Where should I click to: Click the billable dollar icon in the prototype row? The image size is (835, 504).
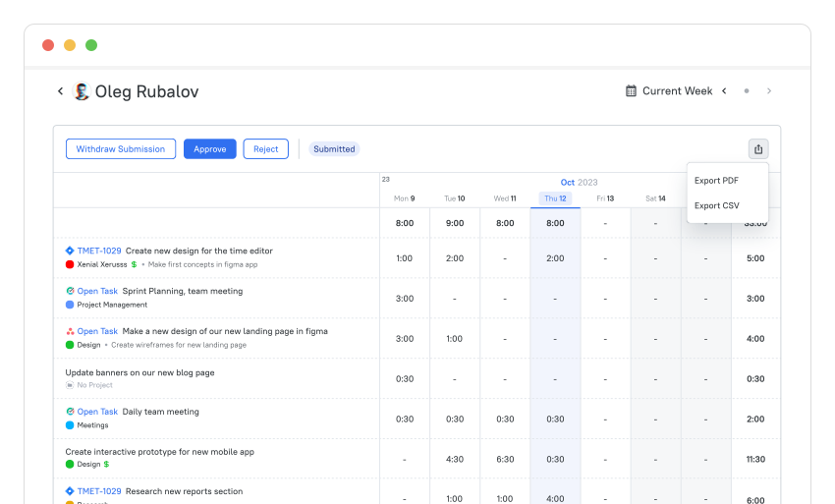pyautogui.click(x=106, y=464)
